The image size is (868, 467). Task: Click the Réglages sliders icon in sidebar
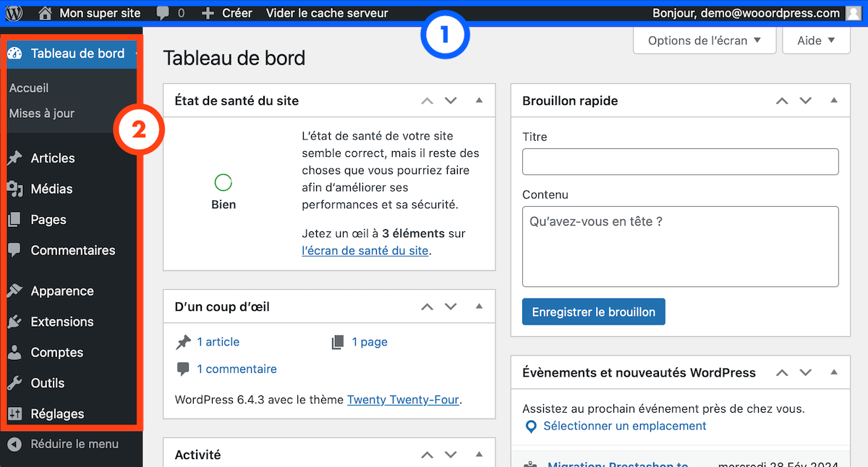click(14, 414)
